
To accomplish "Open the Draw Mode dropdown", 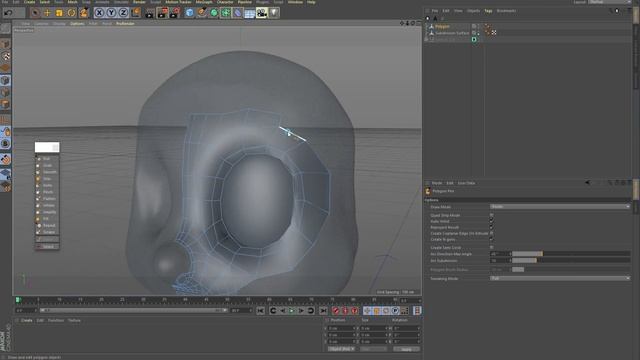I will [x=560, y=207].
